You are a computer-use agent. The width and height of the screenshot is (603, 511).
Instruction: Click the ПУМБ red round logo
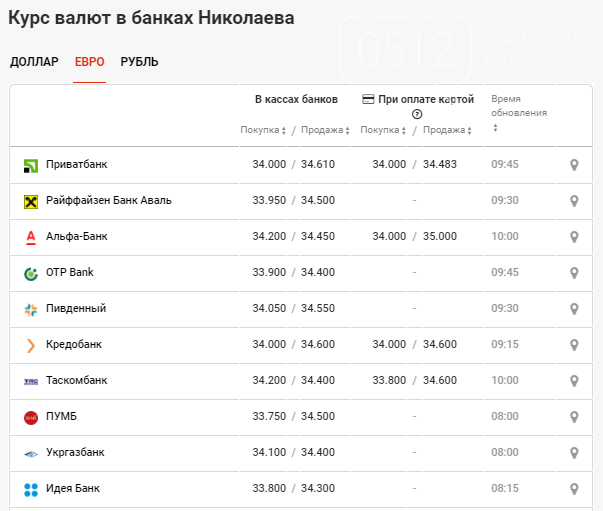30,417
